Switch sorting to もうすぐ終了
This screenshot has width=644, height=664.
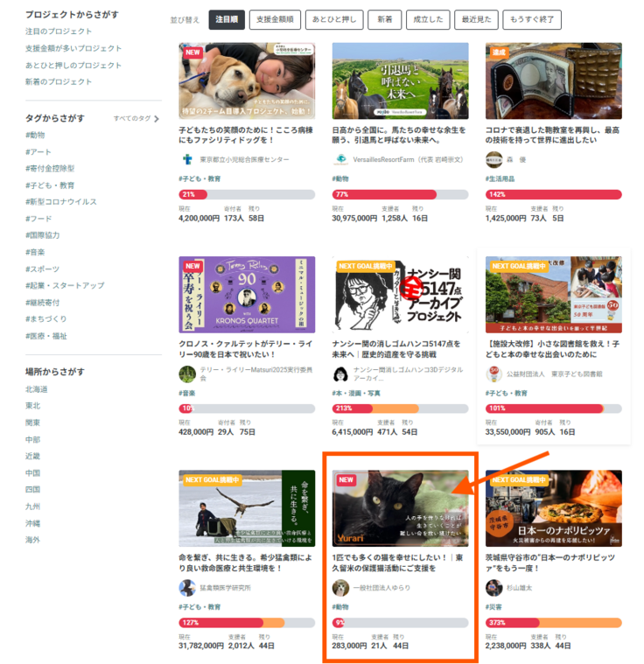coord(534,20)
